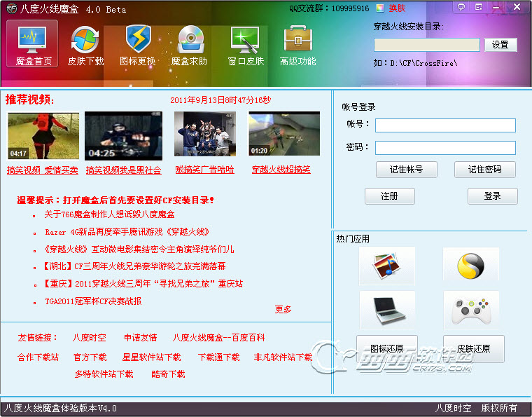Screen dimensions: 532x417
Task: Open news Razer 4G新品再度牵手腾讯游戏
Action: pyautogui.click(x=127, y=232)
